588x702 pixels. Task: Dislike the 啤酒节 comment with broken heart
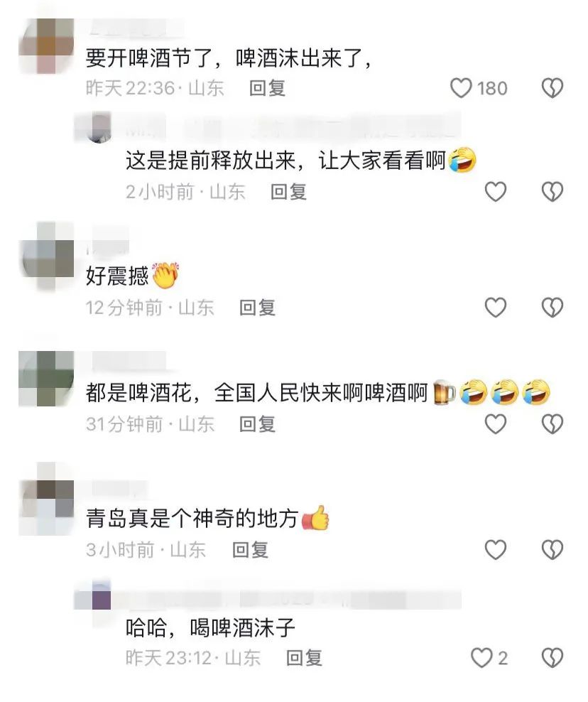(x=552, y=88)
